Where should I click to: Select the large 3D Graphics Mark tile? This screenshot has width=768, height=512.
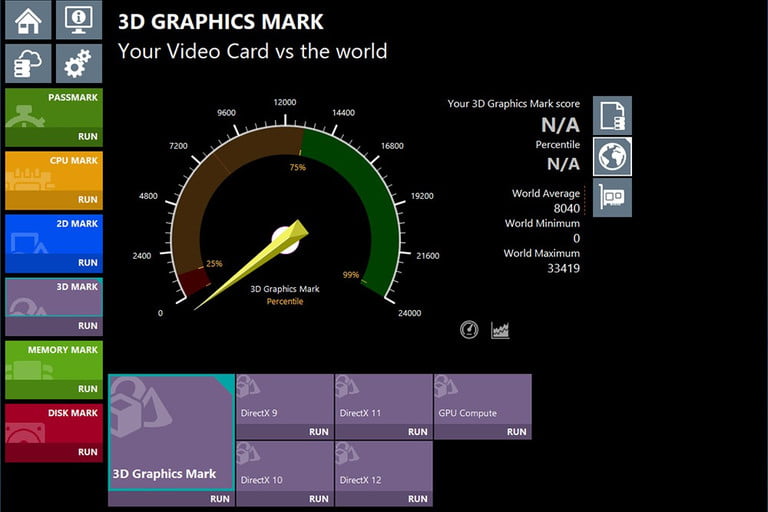coord(171,433)
